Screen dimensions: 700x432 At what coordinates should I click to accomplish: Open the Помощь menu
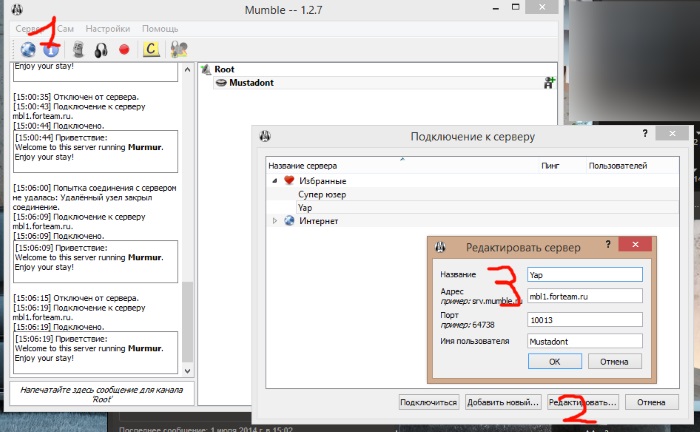(160, 29)
